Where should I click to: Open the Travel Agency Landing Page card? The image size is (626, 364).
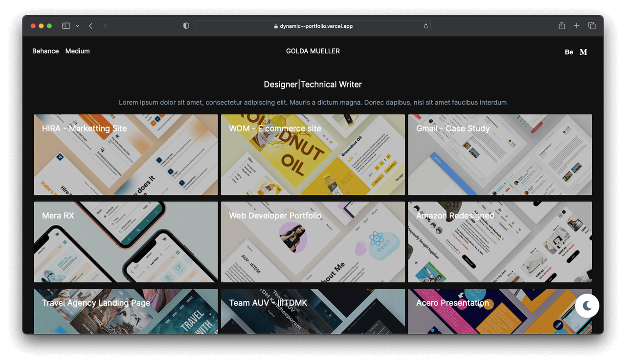pos(126,311)
